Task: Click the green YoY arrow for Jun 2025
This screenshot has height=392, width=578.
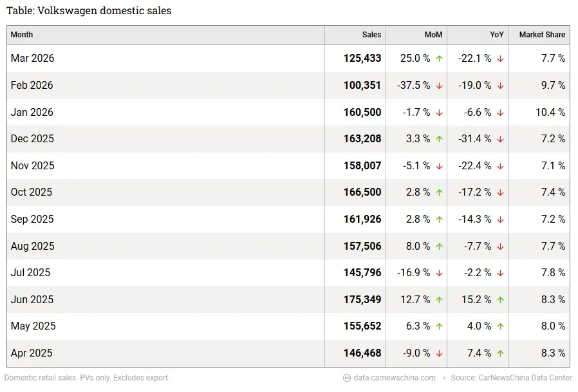Action: pyautogui.click(x=500, y=300)
